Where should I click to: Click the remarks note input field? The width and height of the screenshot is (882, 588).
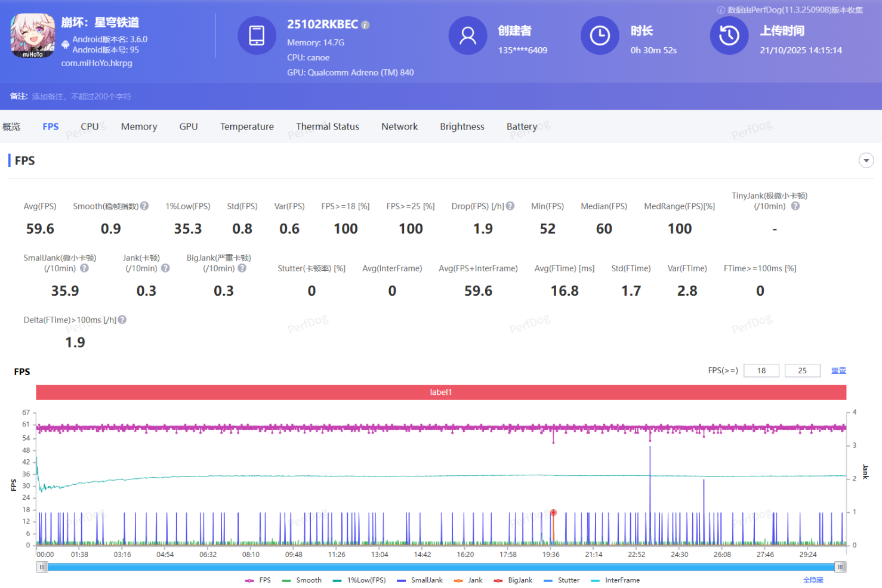point(82,97)
